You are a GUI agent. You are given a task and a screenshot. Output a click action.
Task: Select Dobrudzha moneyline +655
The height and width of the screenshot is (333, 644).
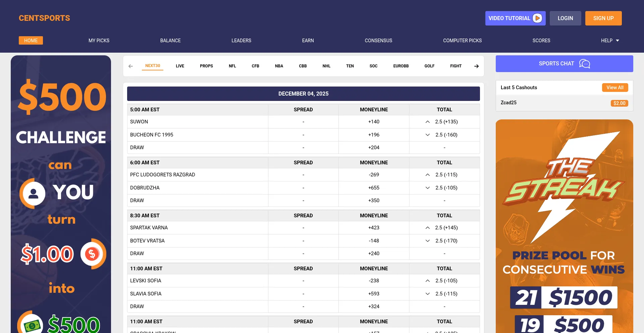(x=374, y=188)
